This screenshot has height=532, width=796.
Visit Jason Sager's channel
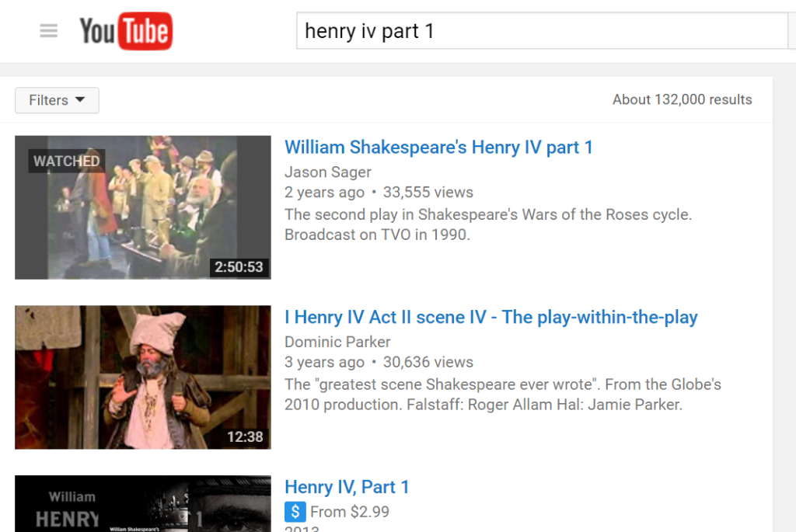tap(327, 172)
